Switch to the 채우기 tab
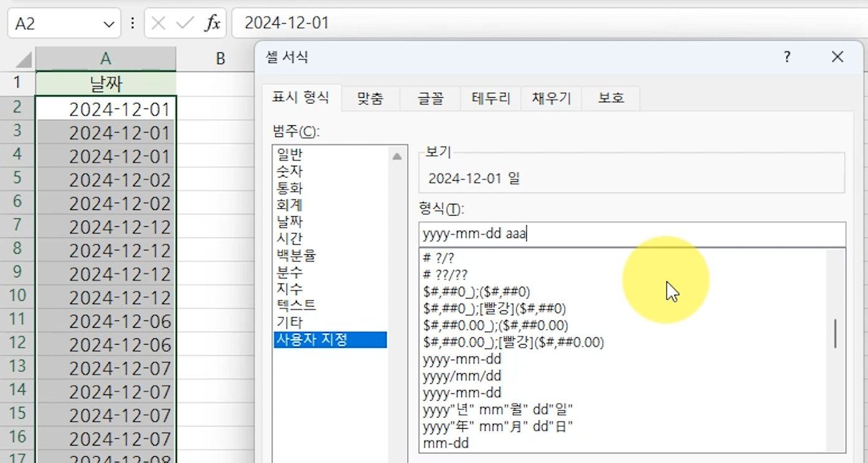 [x=551, y=98]
